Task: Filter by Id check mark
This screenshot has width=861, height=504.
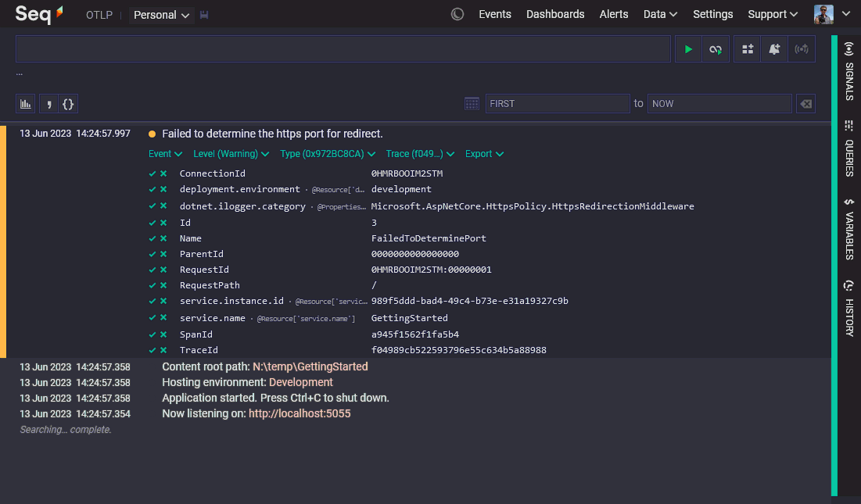Action: coord(152,223)
